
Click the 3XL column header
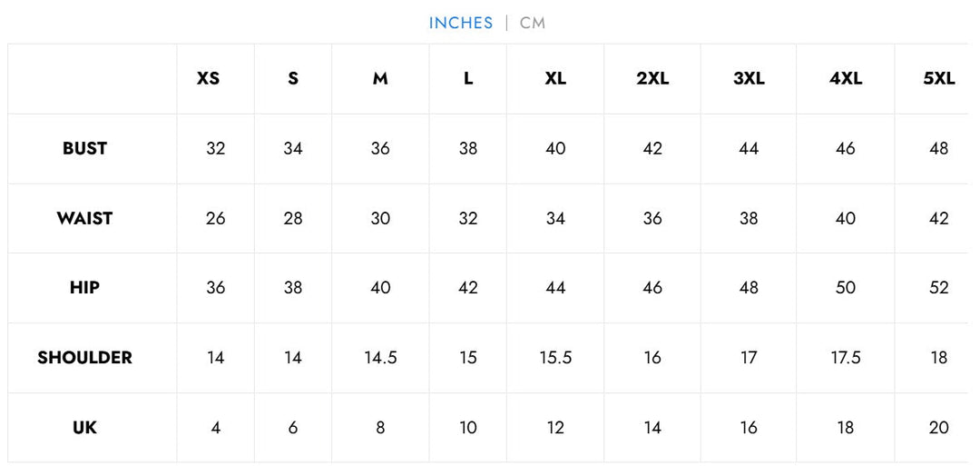pyautogui.click(x=749, y=79)
